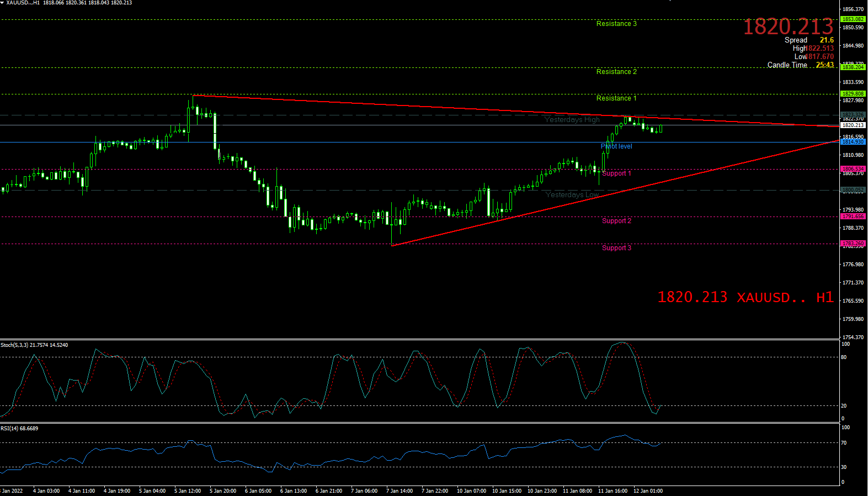
Task: Click the 7 Jan 14:00 time axis marker
Action: [x=400, y=491]
